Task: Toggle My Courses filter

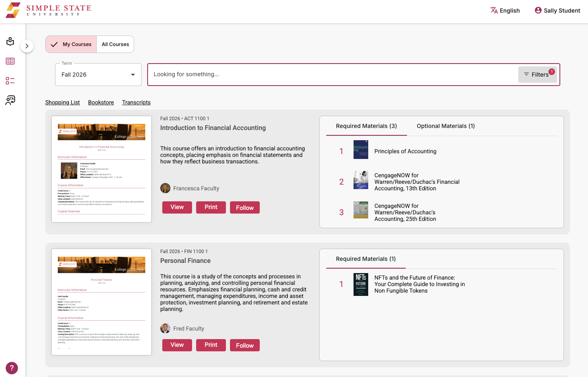Action: [x=71, y=44]
